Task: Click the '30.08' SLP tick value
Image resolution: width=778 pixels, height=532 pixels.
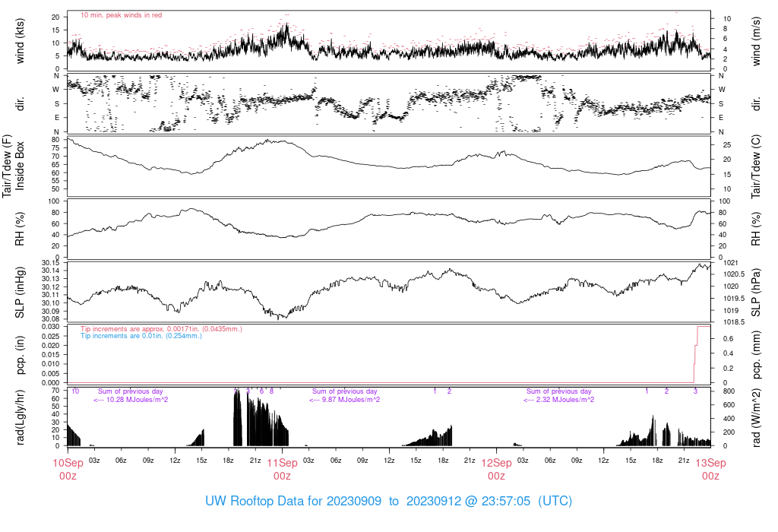Action: tap(51, 318)
